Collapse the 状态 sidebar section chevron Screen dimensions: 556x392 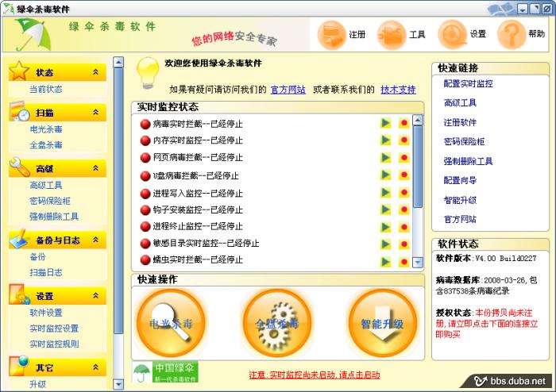(96, 72)
